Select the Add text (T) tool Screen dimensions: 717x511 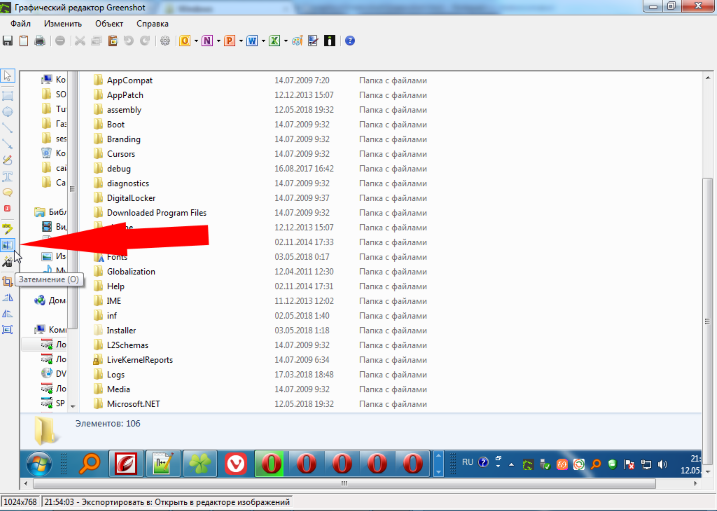(8, 176)
